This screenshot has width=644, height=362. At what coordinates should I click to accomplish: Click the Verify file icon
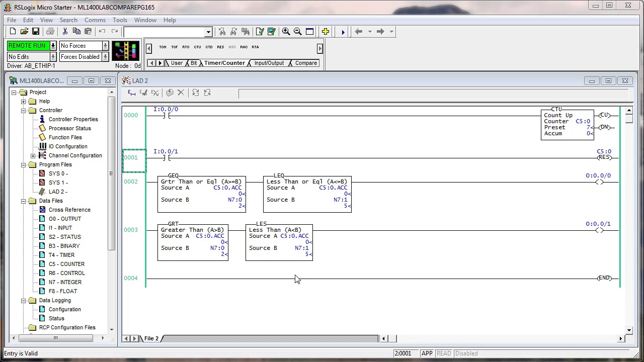point(260,32)
